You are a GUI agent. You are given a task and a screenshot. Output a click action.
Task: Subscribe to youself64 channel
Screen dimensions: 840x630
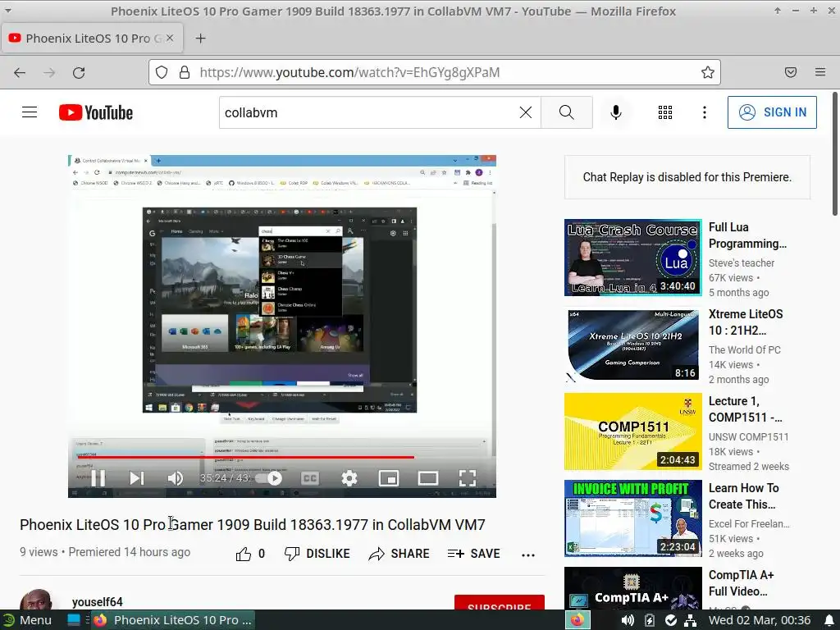click(500, 602)
